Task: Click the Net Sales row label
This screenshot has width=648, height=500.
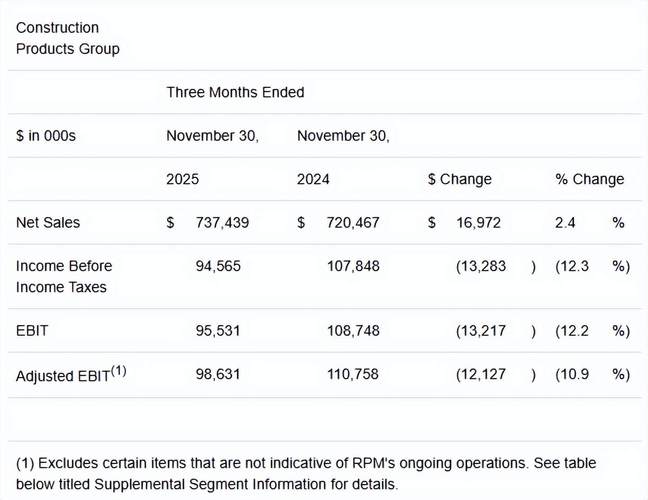Action: click(48, 222)
